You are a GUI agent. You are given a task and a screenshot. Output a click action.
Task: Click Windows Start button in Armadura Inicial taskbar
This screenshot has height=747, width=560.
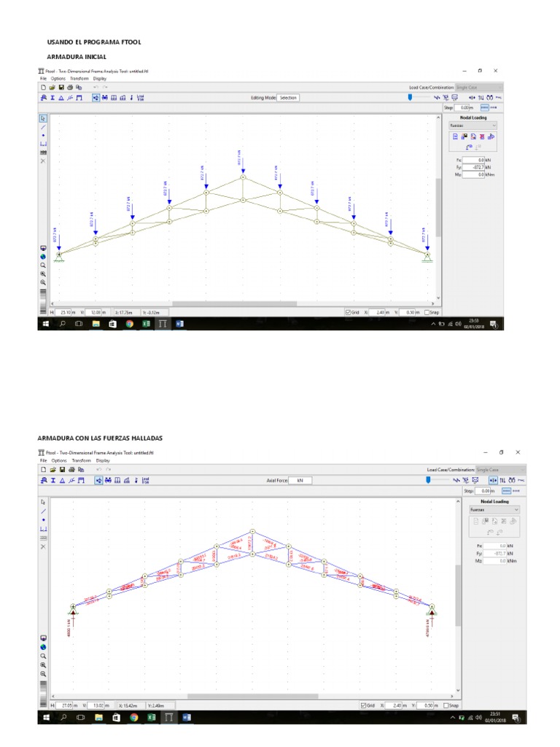pyautogui.click(x=46, y=324)
